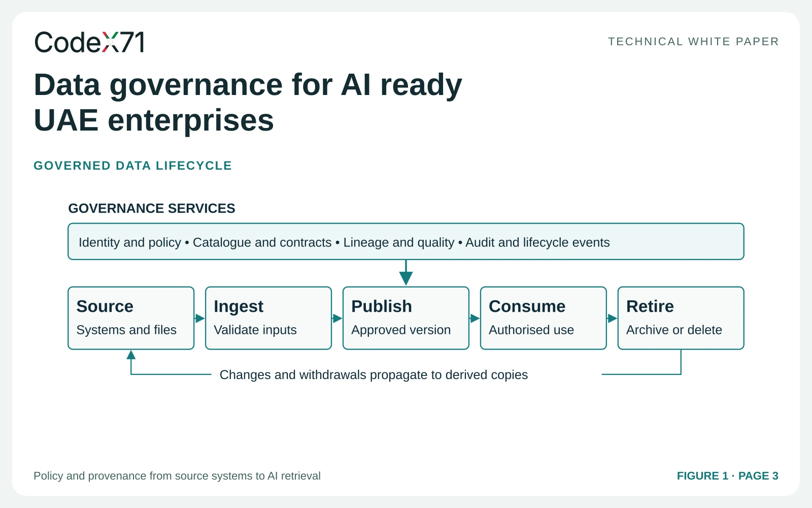Click 'Changes and withdrawals propagate to derived copies' text
This screenshot has width=812, height=508.
click(x=374, y=375)
